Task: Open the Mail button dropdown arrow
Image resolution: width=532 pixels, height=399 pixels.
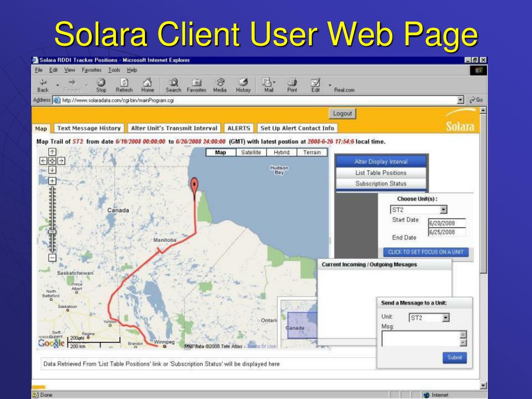Action: 274,82
